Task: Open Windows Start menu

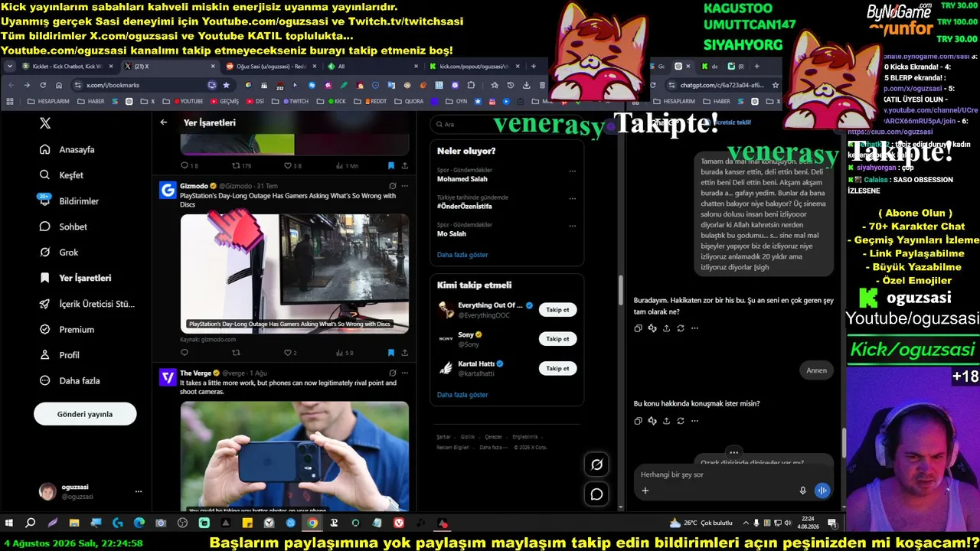Action: [9, 523]
